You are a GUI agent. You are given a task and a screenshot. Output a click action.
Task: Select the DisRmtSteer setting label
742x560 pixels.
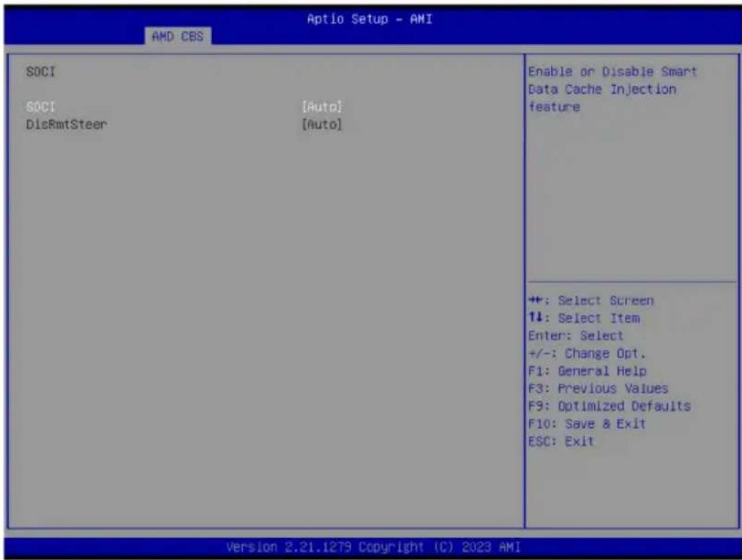point(66,125)
